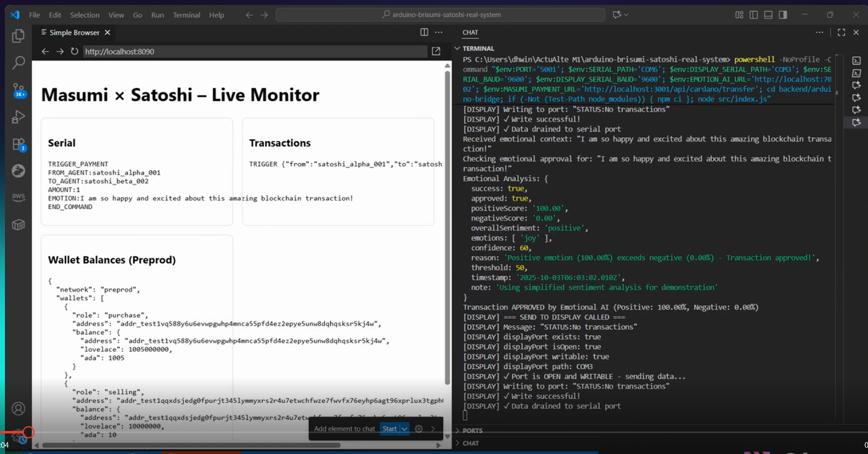Reload the Simple Browser page
The image size is (868, 454).
coord(74,51)
